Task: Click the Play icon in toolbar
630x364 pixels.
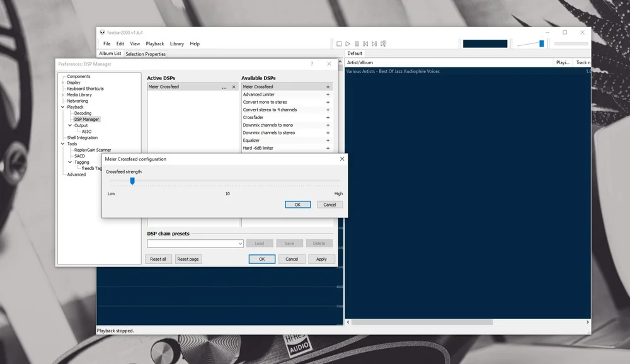Action: (348, 44)
